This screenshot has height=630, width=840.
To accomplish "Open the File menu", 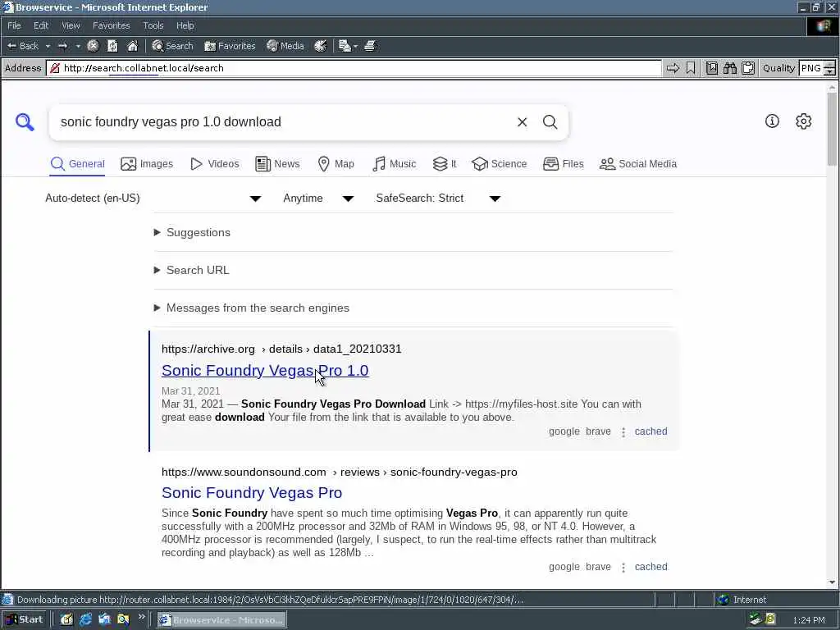I will click(x=15, y=25).
